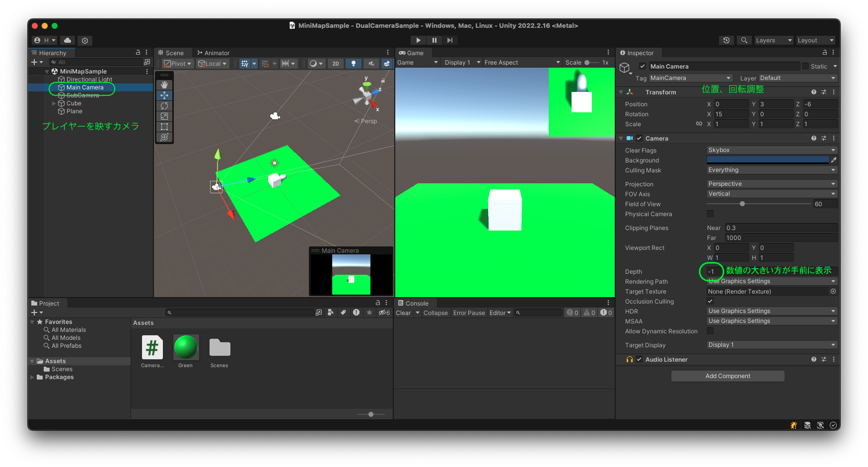Disable the Occlusion Culling checkbox
Image resolution: width=868 pixels, height=467 pixels.
pyautogui.click(x=710, y=301)
